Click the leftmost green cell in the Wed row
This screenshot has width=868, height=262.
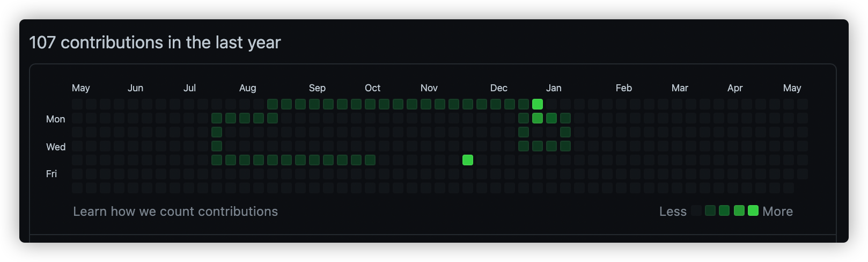(x=217, y=146)
